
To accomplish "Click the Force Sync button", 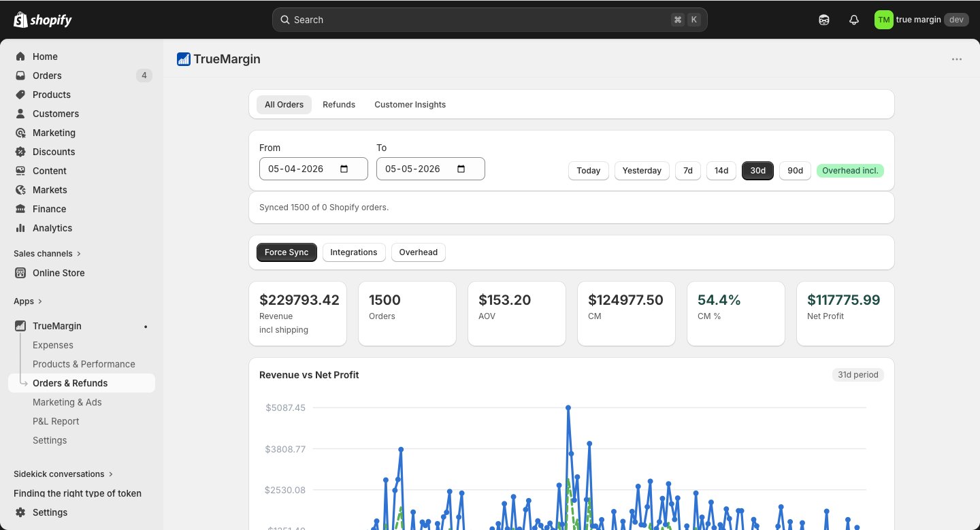I will point(287,252).
